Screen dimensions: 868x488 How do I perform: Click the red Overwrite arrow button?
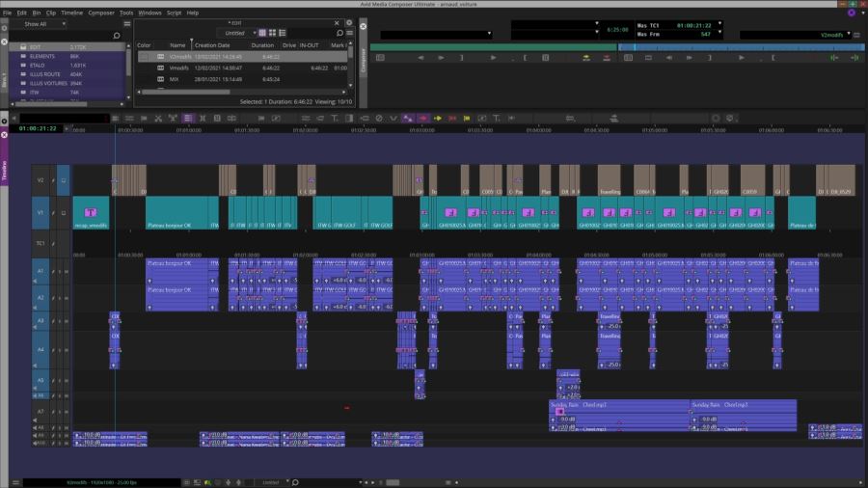click(x=453, y=118)
